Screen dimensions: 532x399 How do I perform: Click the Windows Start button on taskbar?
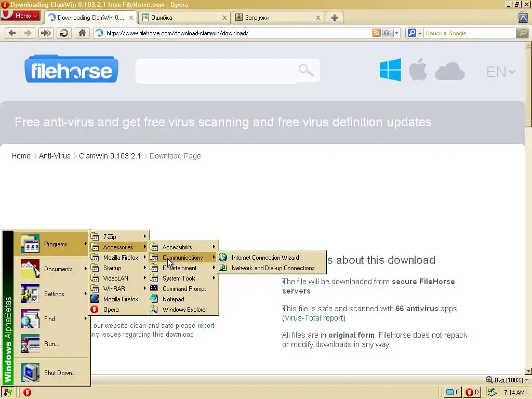[x=7, y=392]
